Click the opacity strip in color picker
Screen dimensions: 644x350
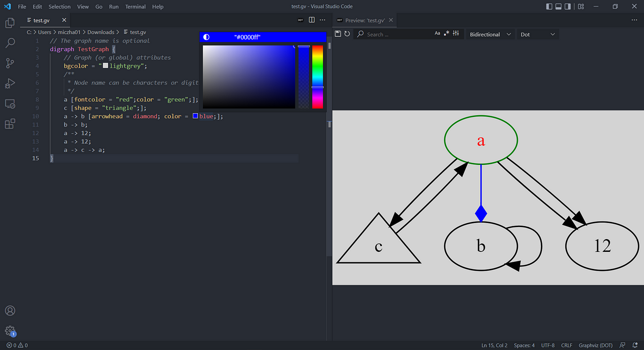[x=304, y=76]
